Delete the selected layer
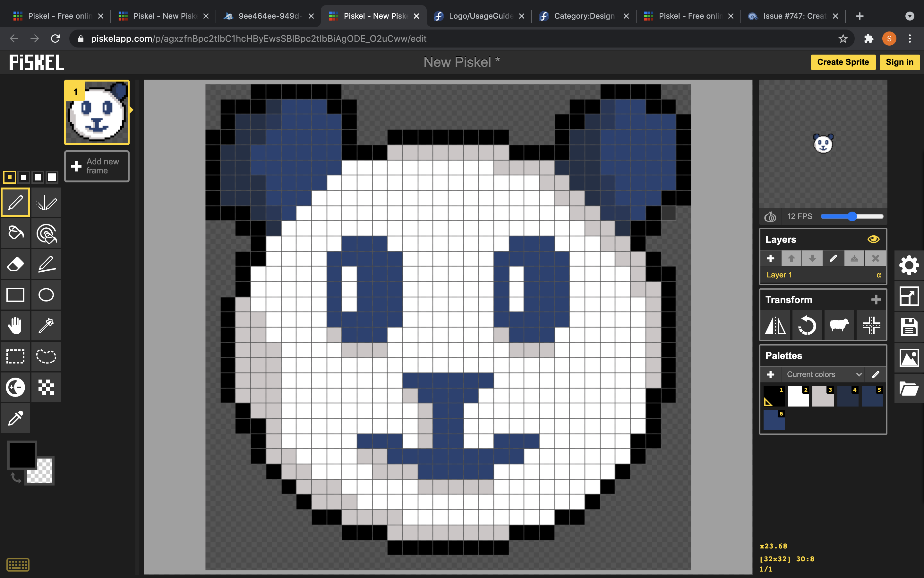Viewport: 924px width, 578px height. [876, 258]
